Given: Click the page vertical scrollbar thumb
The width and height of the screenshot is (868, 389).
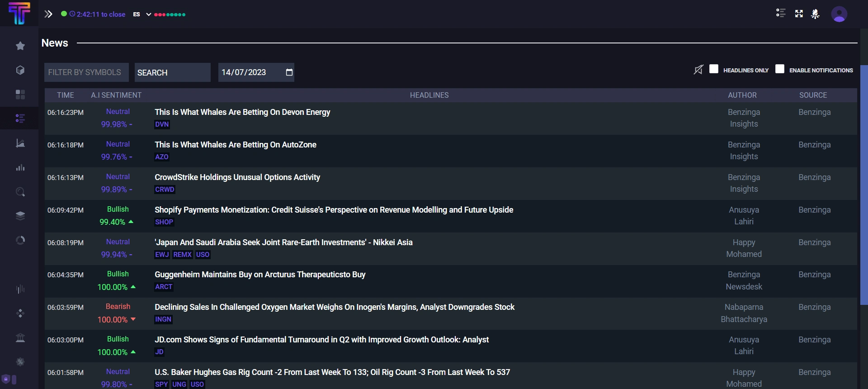Looking at the screenshot, I should [x=864, y=185].
